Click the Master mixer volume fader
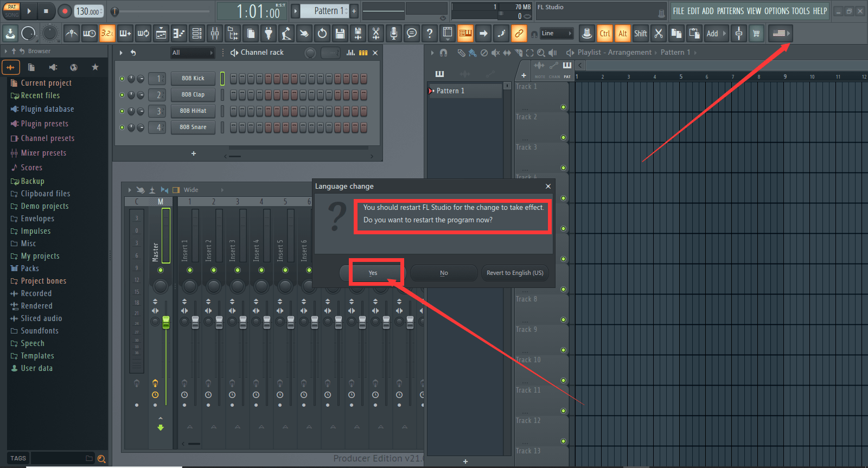The height and width of the screenshot is (468, 868). coord(166,322)
